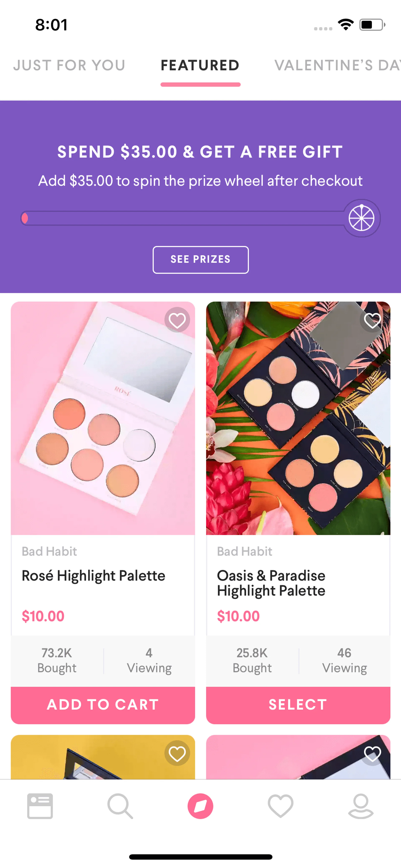Open the wishlist heart in bottom navigation
401x868 pixels.
[280, 806]
